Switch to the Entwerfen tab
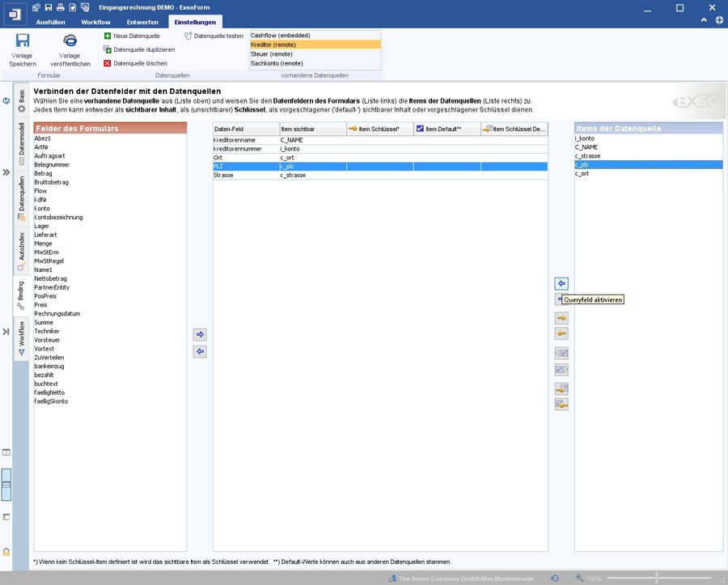Viewport: 728px width, 585px height. click(x=142, y=22)
